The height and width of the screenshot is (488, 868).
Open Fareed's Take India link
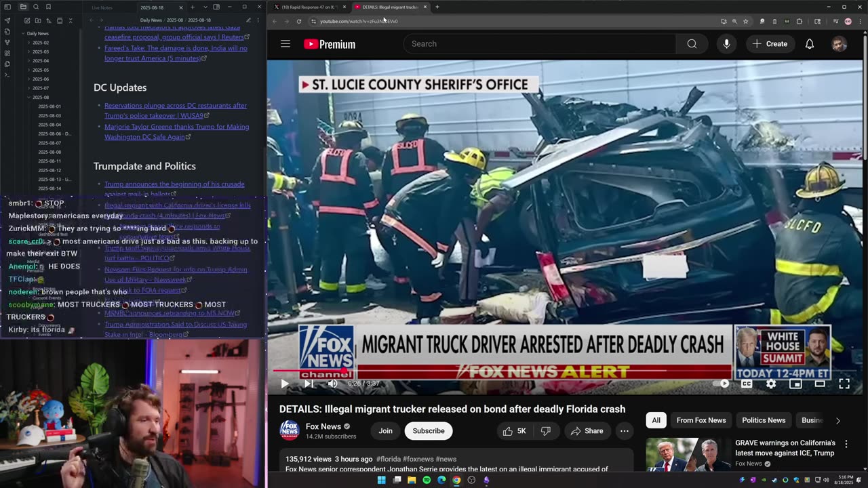[x=176, y=54]
